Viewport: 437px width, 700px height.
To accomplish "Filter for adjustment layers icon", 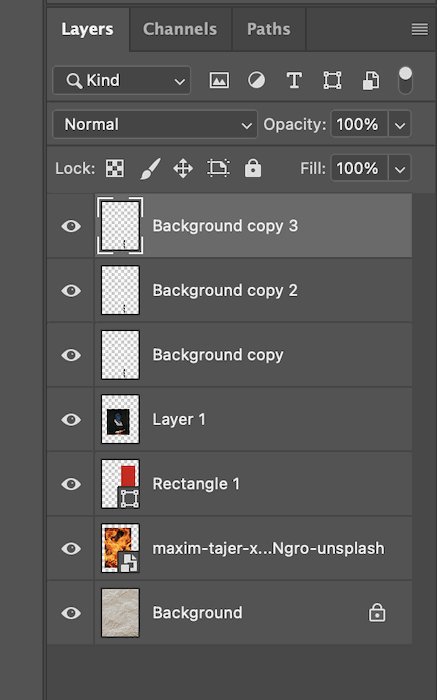I will click(x=257, y=80).
